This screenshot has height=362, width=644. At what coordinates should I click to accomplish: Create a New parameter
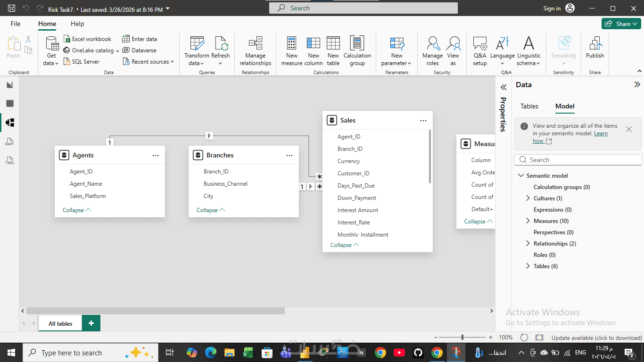(x=396, y=51)
